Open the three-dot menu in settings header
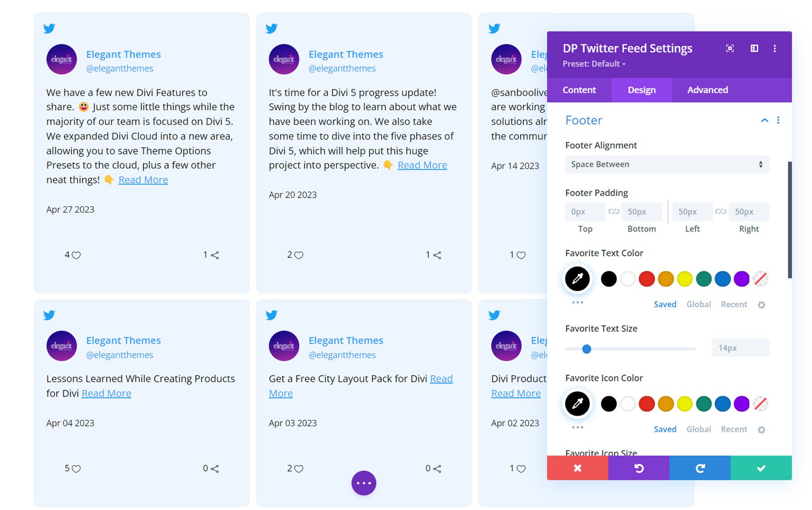 pos(775,48)
